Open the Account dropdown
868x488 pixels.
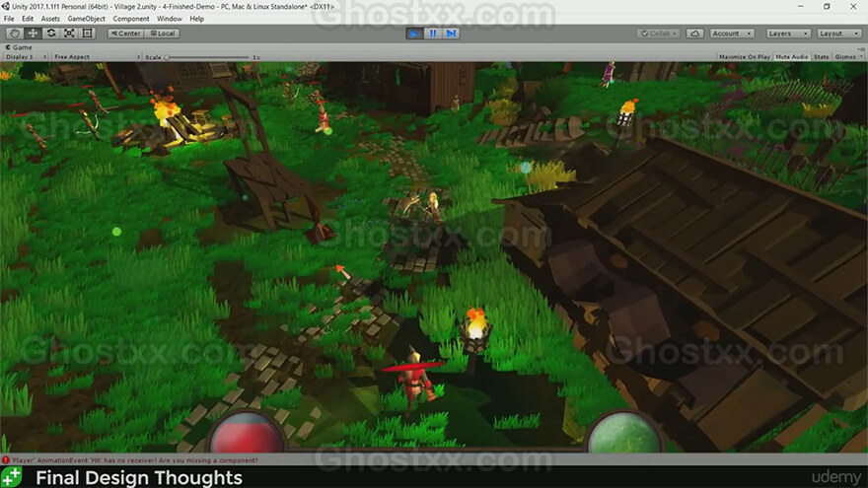click(732, 34)
